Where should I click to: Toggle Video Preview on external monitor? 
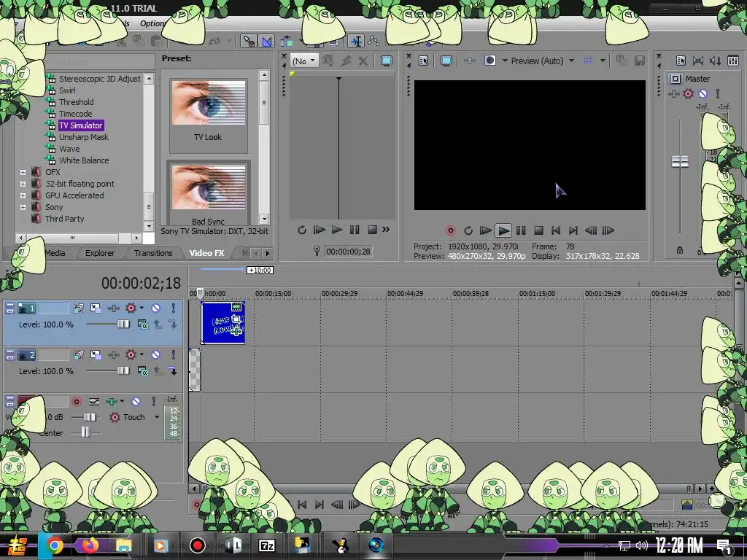[446, 61]
